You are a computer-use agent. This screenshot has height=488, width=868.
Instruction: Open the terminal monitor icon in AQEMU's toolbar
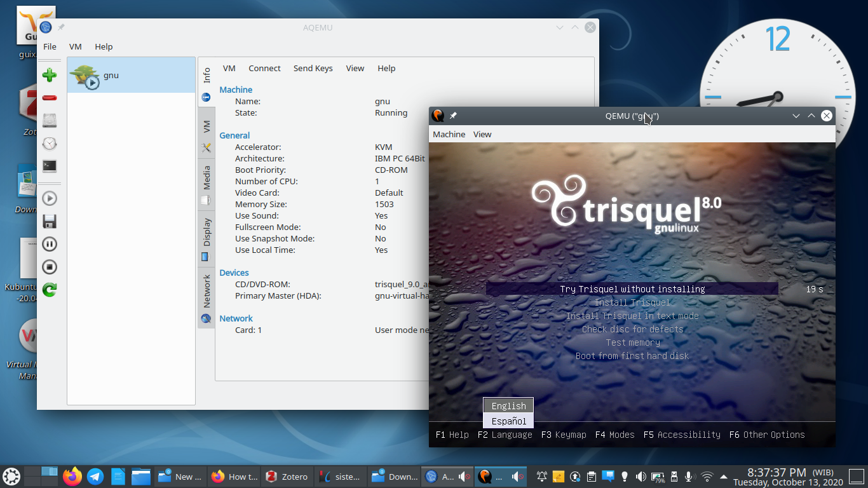pos(50,166)
